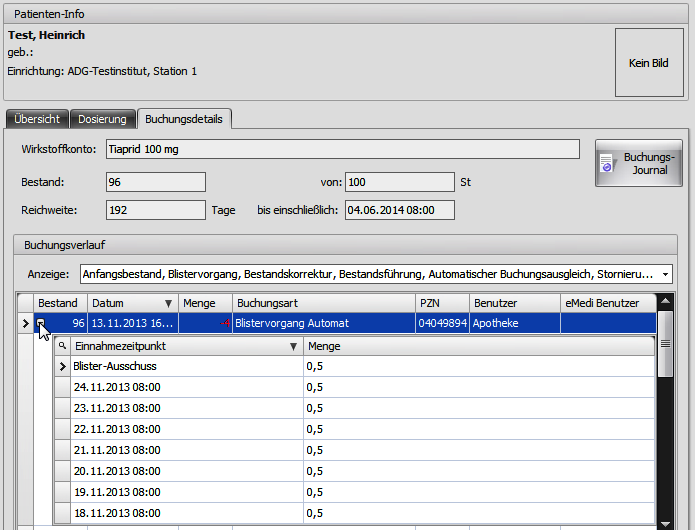The image size is (695, 530).
Task: Click the nested Menge column header
Action: 479,346
